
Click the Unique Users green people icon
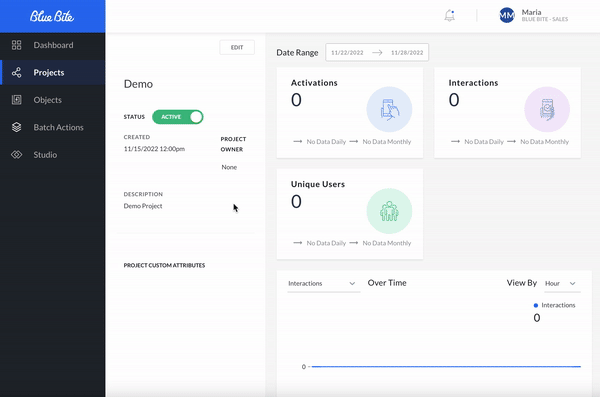pyautogui.click(x=389, y=211)
